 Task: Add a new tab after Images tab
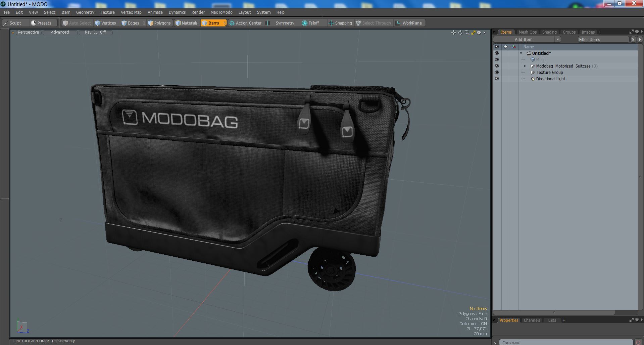(600, 32)
